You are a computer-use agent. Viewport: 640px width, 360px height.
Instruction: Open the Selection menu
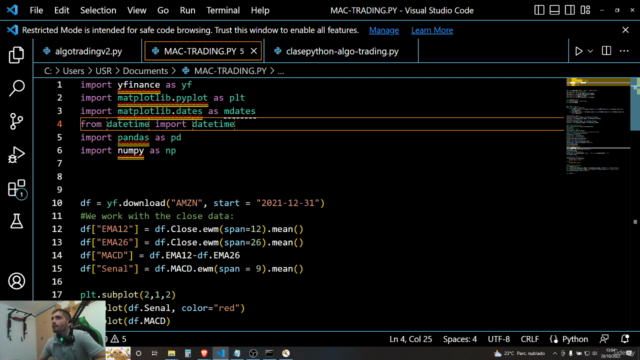pyautogui.click(x=98, y=10)
